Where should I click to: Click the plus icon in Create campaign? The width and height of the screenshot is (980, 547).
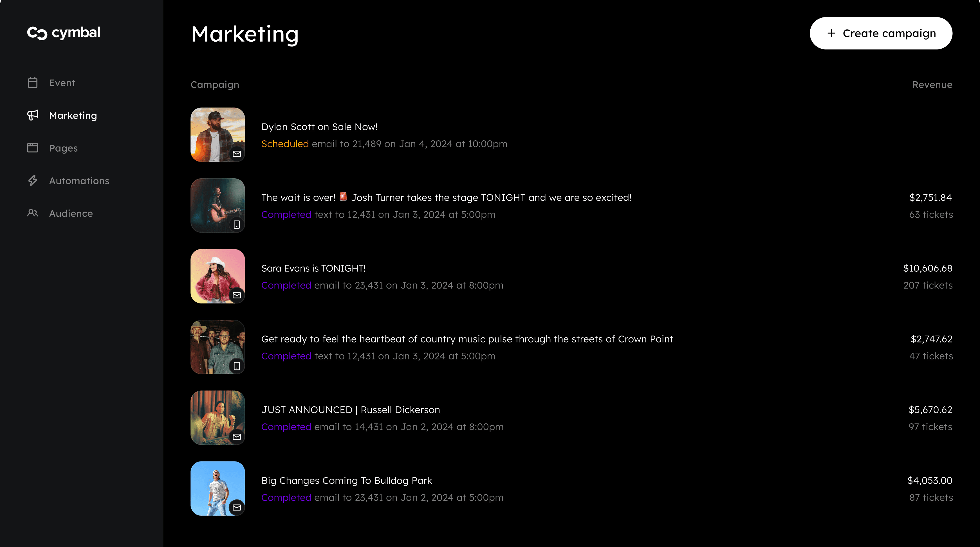pos(831,33)
